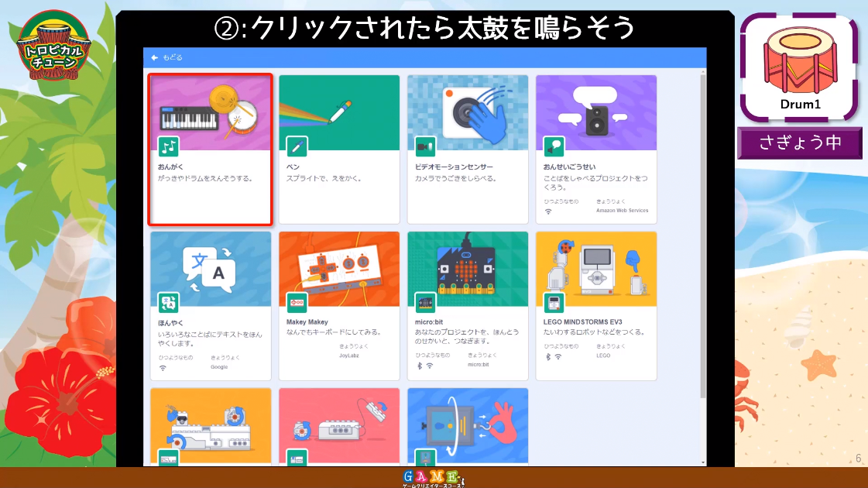Click Google collaborator text on ほんやく card
This screenshot has height=488, width=868.
pos(219,366)
